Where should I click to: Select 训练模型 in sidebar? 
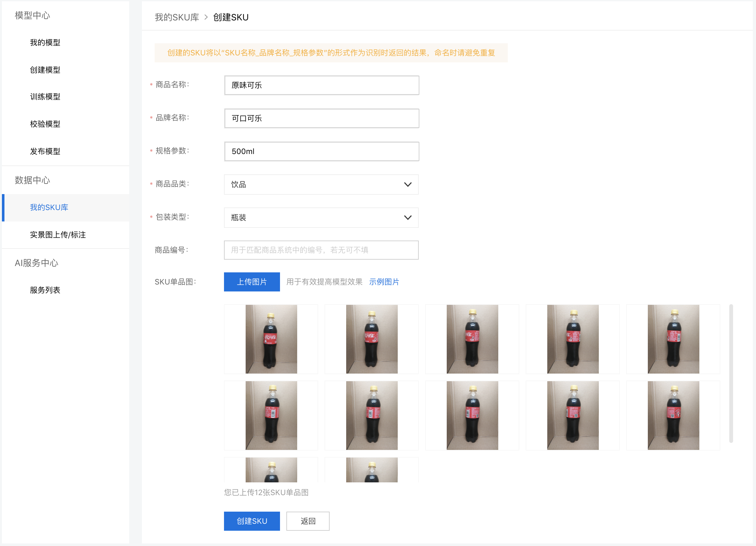45,97
